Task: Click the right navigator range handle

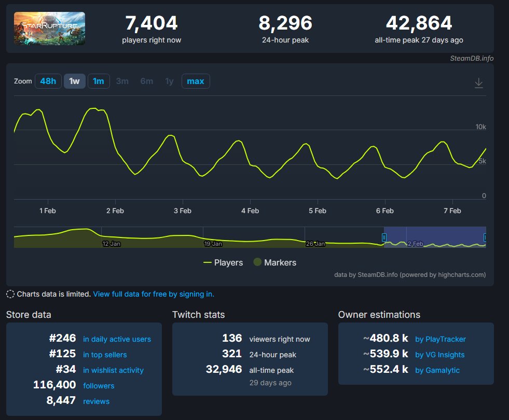Action: point(485,237)
